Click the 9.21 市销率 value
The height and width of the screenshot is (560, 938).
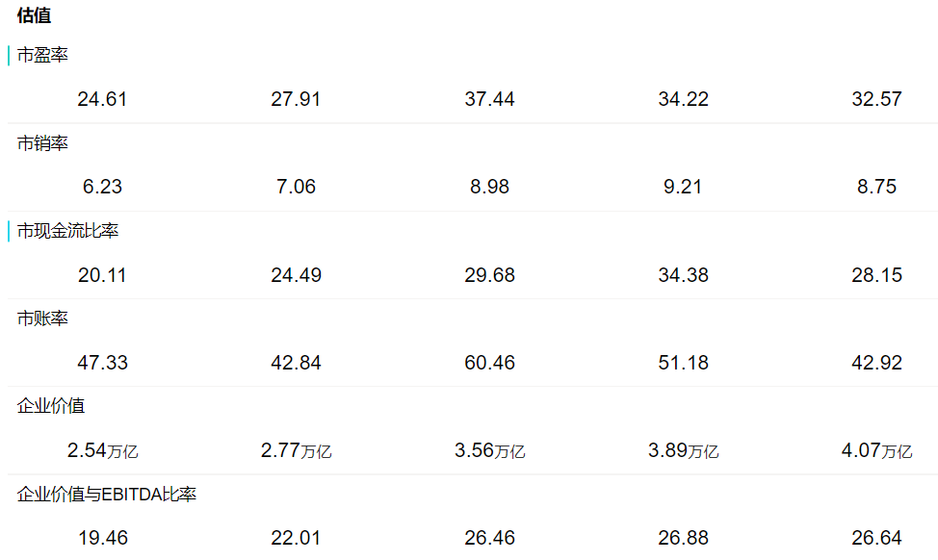pyautogui.click(x=683, y=187)
